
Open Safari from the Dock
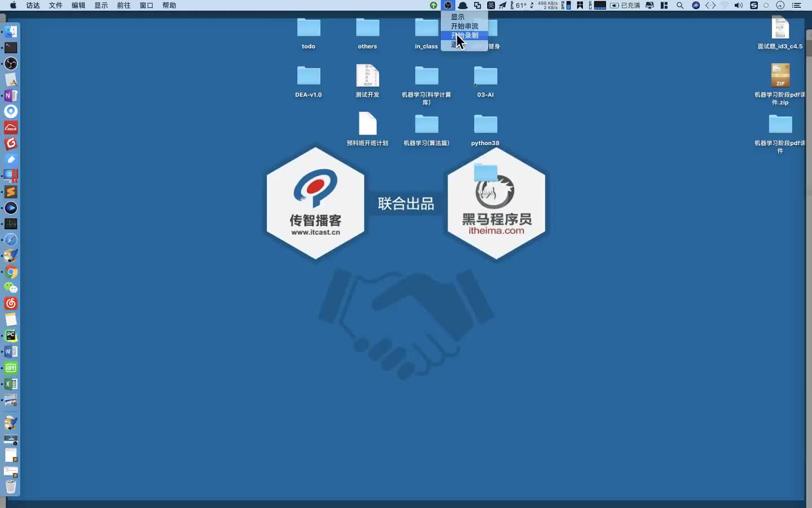[x=11, y=240]
